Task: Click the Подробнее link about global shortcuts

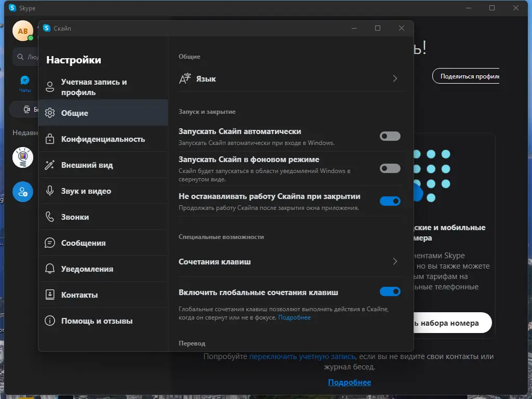Action: coord(295,317)
